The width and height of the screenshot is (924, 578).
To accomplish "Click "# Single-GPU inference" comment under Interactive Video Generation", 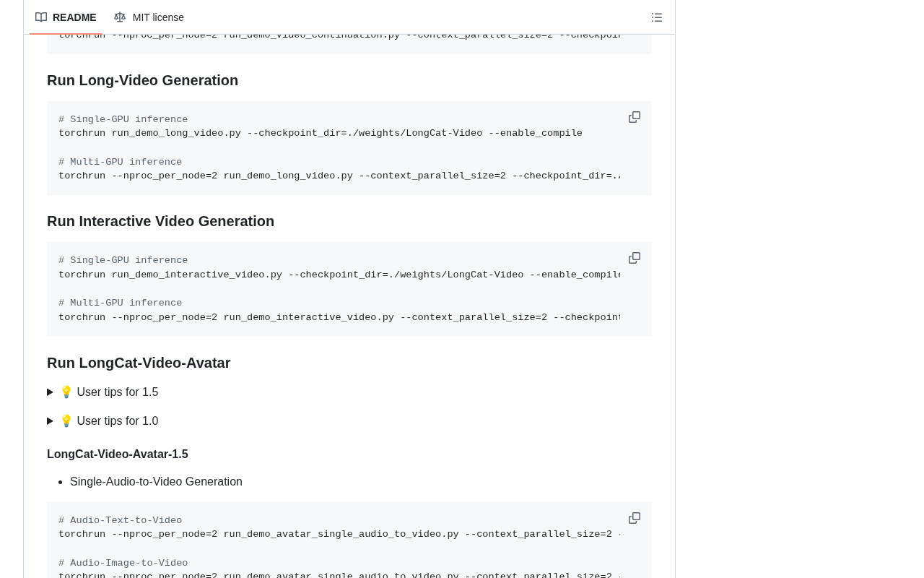I will [x=123, y=260].
